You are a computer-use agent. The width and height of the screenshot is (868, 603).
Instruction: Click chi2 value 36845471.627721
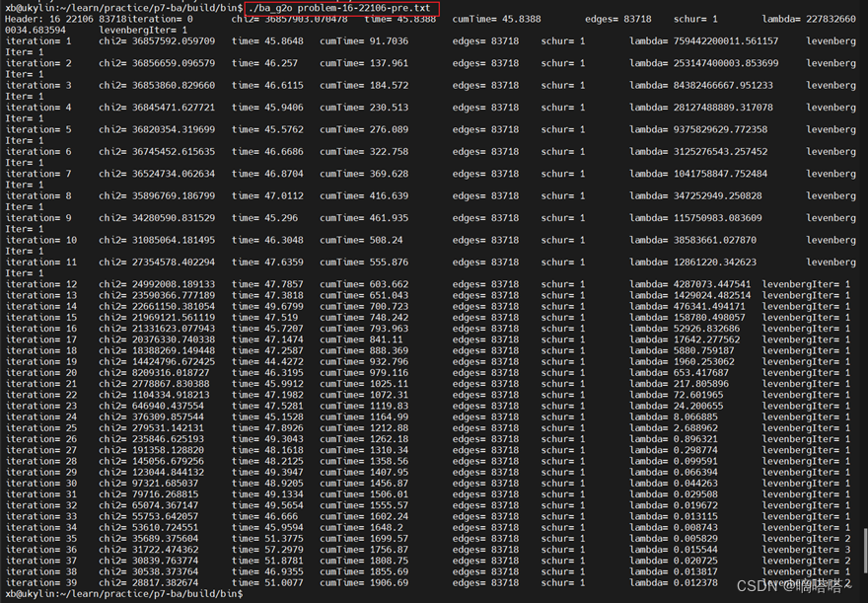coord(174,108)
